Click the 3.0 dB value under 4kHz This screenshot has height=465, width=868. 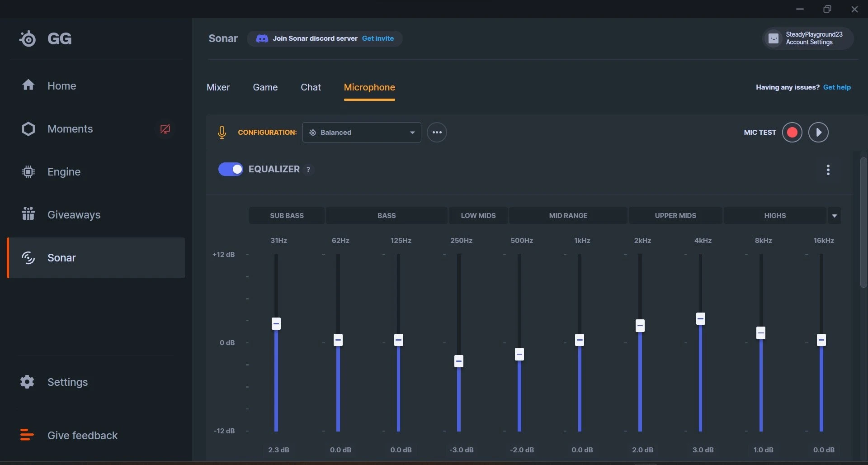[x=703, y=450]
